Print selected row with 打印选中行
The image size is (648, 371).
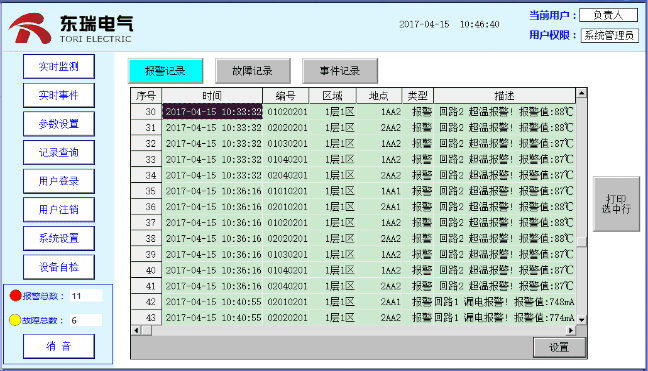(616, 204)
